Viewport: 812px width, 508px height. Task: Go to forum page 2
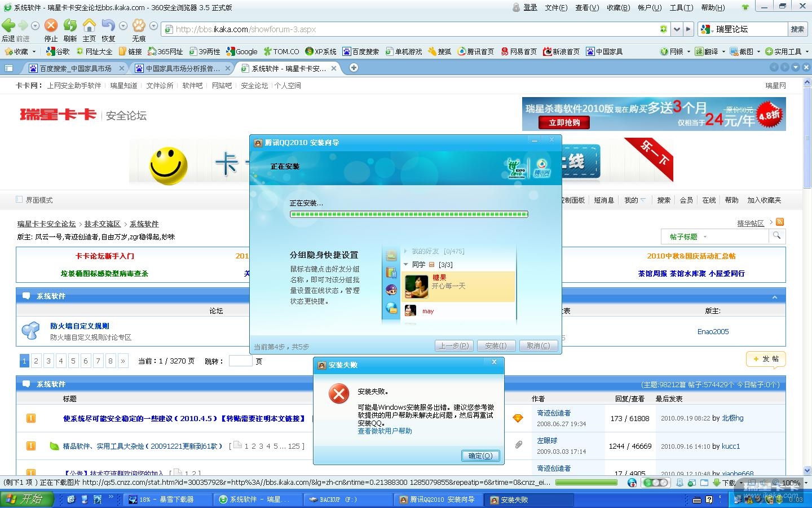[36, 361]
